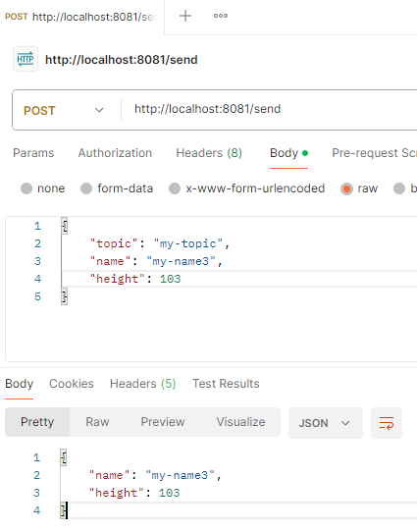Open the POST method dropdown
417x532 pixels.
click(64, 110)
